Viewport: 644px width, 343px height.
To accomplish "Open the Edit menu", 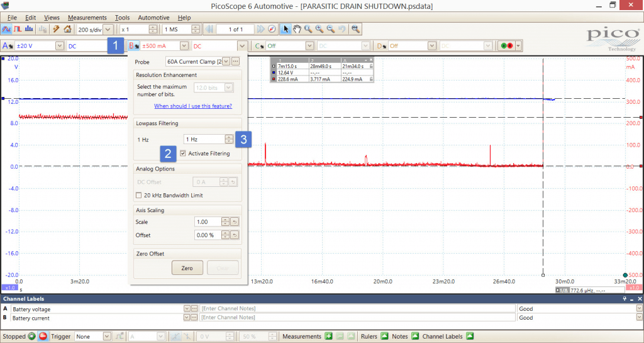I will pos(30,18).
